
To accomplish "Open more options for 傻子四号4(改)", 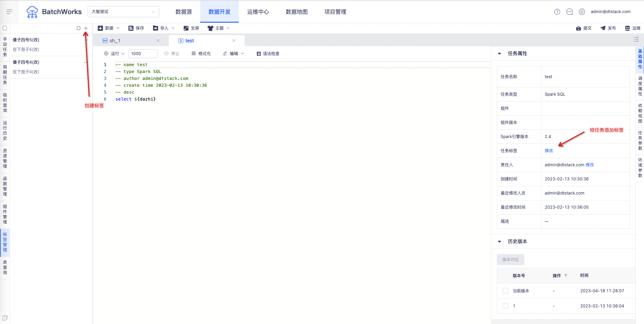I will click(86, 62).
